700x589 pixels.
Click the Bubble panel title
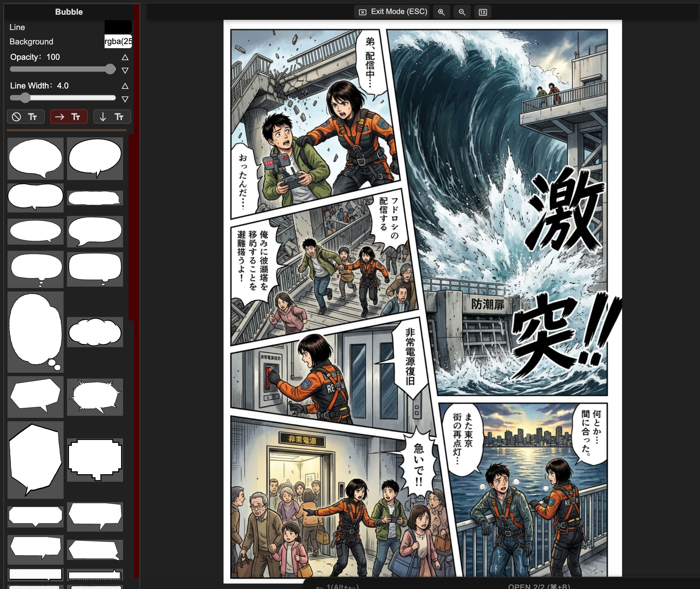point(68,11)
